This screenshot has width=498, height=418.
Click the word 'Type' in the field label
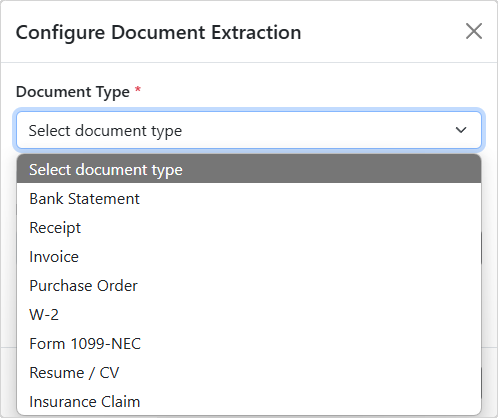tap(113, 92)
